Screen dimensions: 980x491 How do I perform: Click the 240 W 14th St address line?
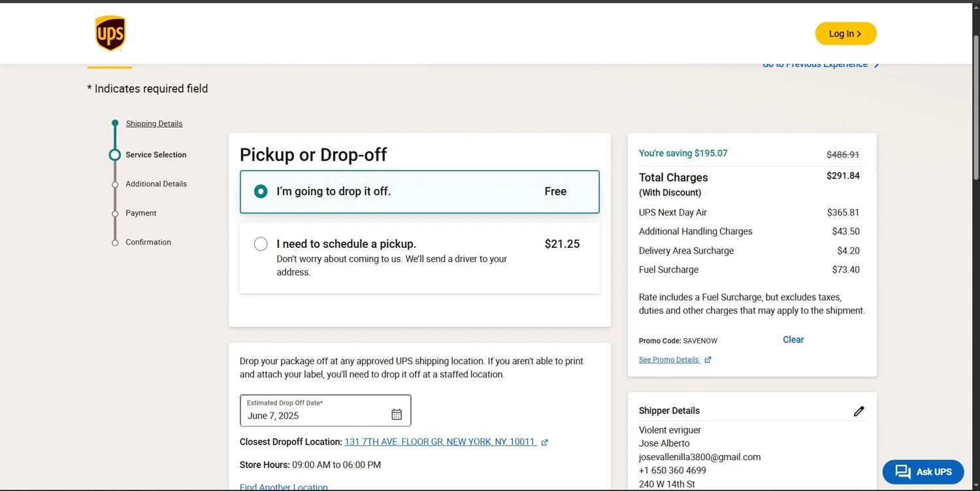[x=667, y=484]
